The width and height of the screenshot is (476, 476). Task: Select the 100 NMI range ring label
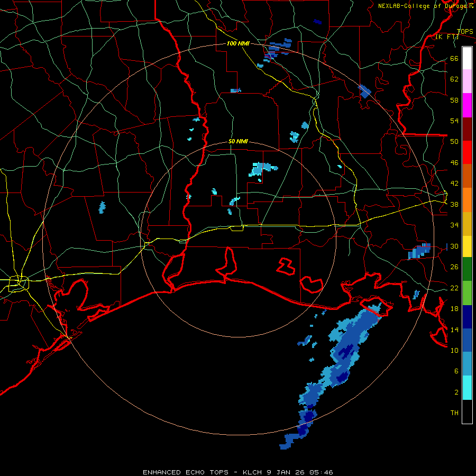238,43
